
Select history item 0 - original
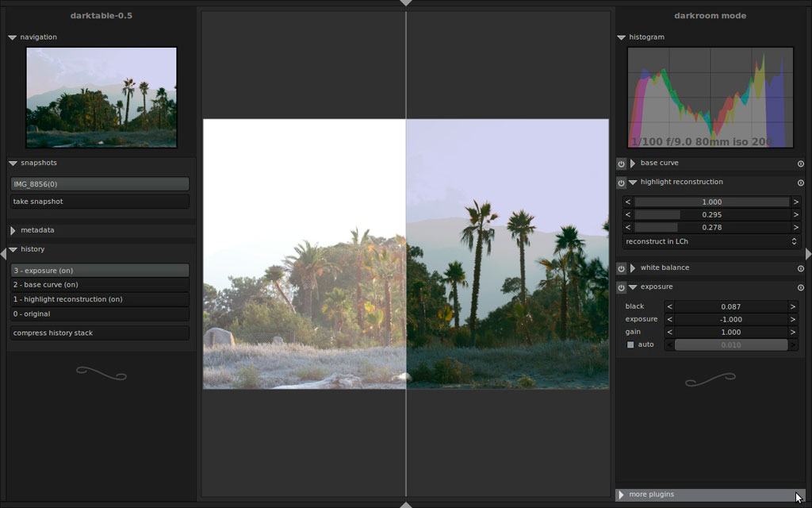coord(99,314)
